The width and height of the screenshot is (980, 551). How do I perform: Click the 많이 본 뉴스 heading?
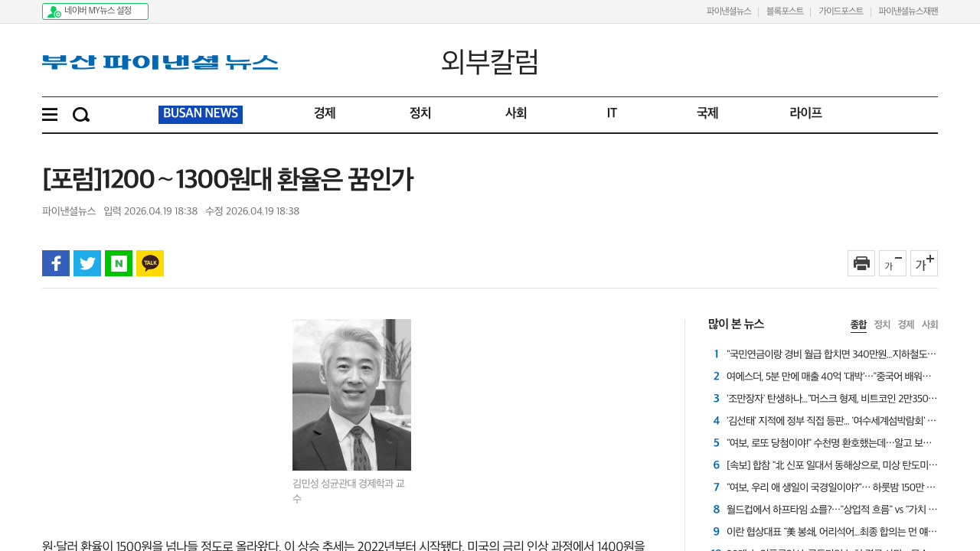pyautogui.click(x=736, y=324)
